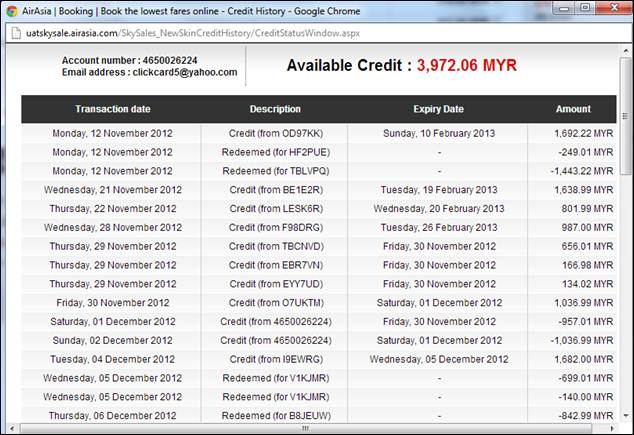
Task: Select Credit (from LESK6R) description
Action: pos(276,209)
